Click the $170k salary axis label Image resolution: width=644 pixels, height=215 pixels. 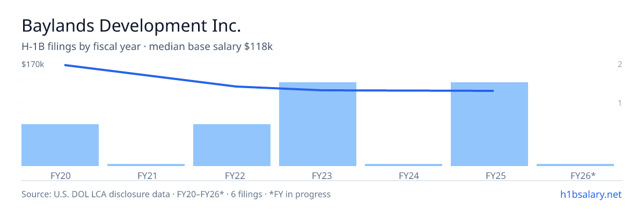click(33, 64)
